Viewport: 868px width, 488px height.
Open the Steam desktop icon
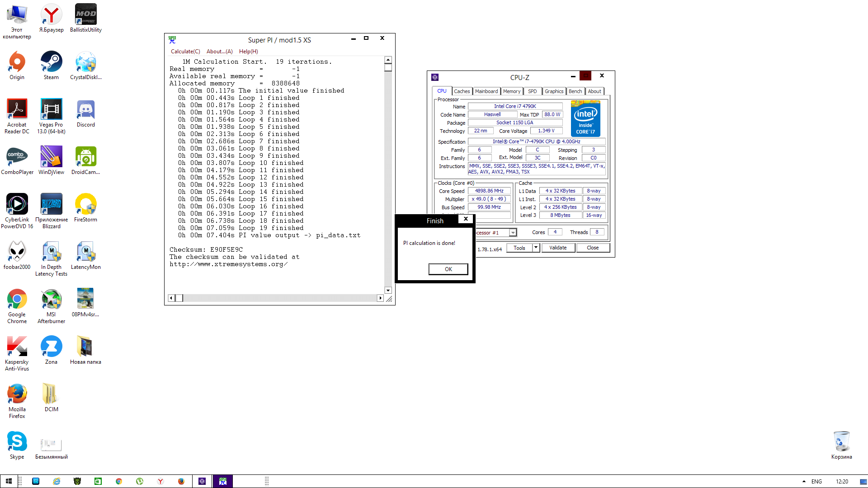pos(51,64)
